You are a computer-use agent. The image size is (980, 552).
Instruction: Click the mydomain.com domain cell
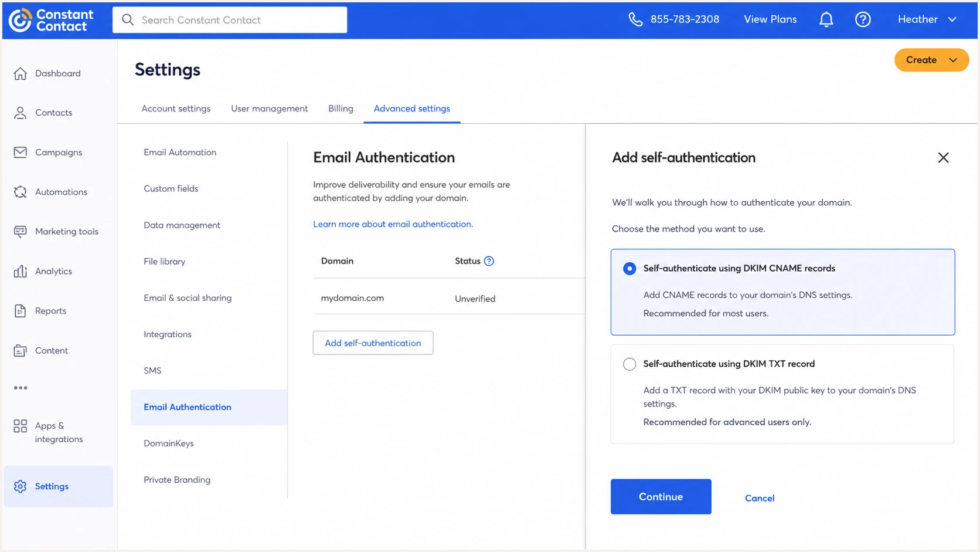point(352,298)
